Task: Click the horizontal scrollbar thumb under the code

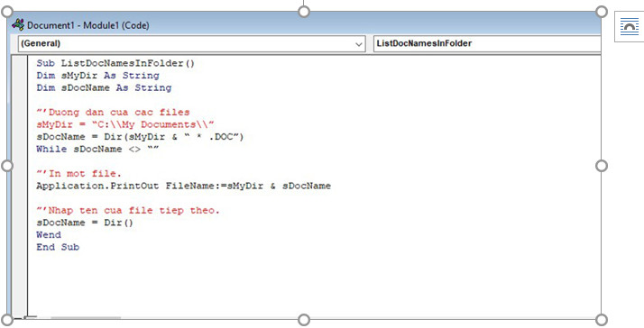Action: (86, 317)
